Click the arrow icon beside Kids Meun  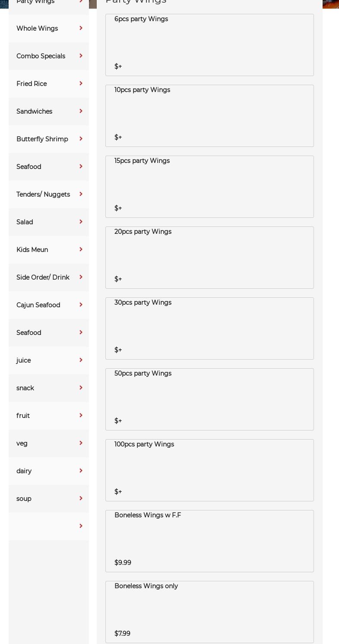pos(81,250)
